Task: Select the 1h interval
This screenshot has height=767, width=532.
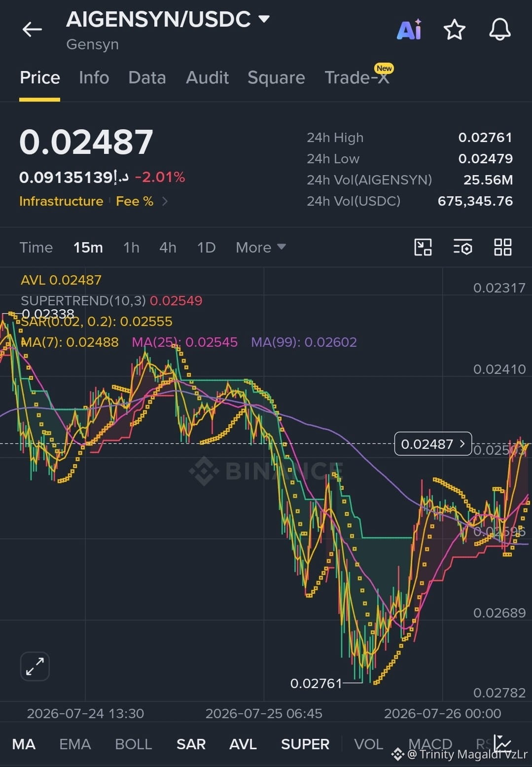Action: [131, 247]
